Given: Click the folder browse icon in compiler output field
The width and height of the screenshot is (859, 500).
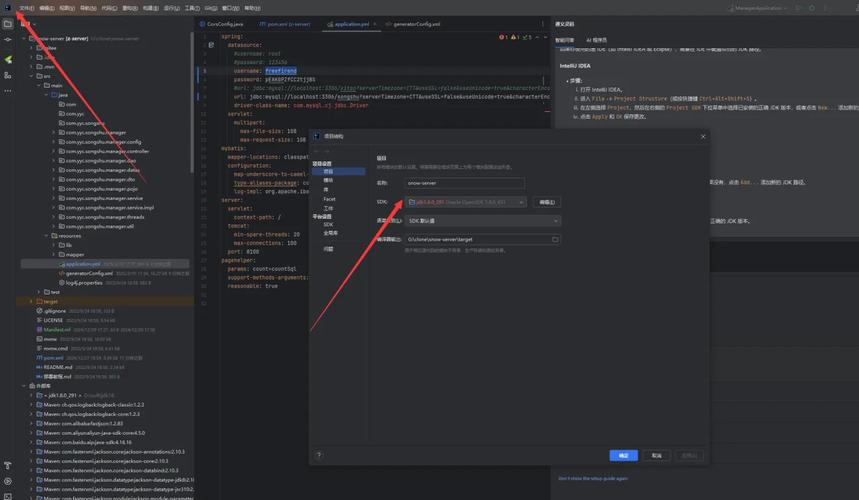Looking at the screenshot, I should tap(555, 240).
